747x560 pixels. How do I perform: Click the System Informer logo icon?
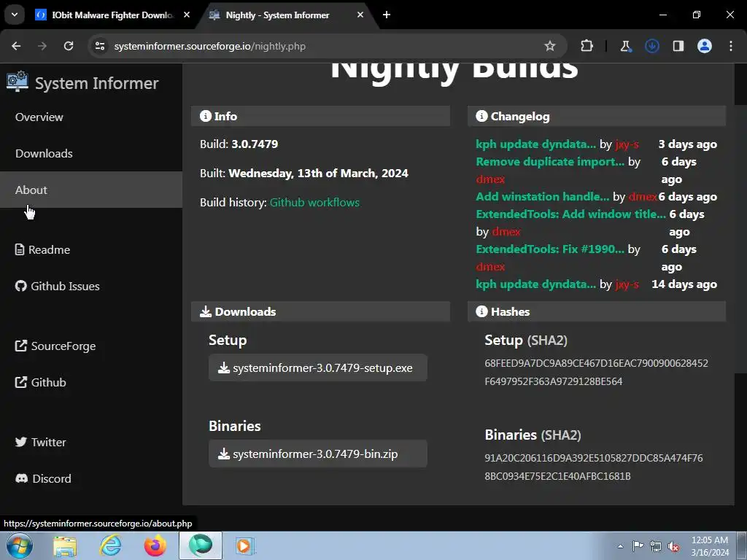point(18,82)
